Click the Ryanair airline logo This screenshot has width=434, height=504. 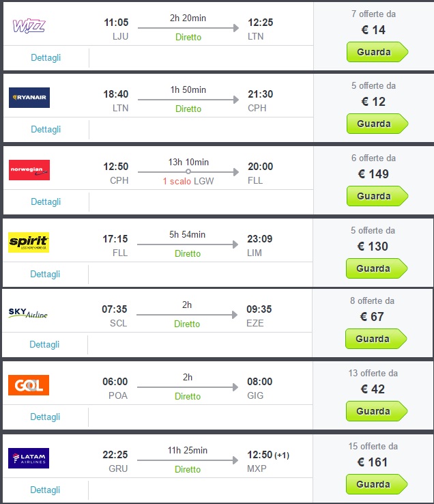(29, 98)
